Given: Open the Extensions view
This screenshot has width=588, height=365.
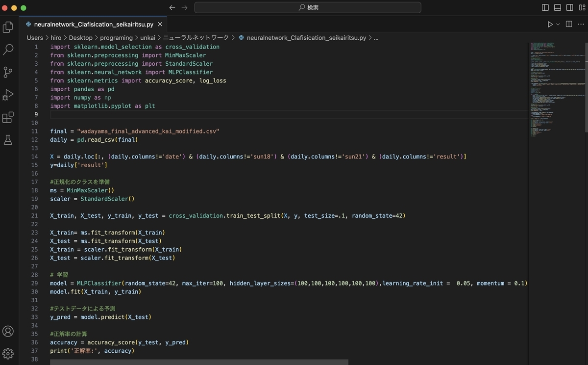Looking at the screenshot, I should point(8,117).
